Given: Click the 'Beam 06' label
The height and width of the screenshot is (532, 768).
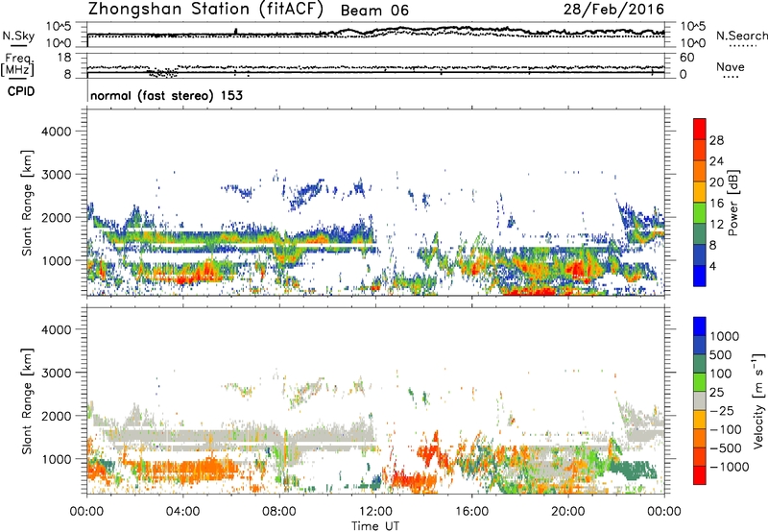Looking at the screenshot, I should 374,11.
